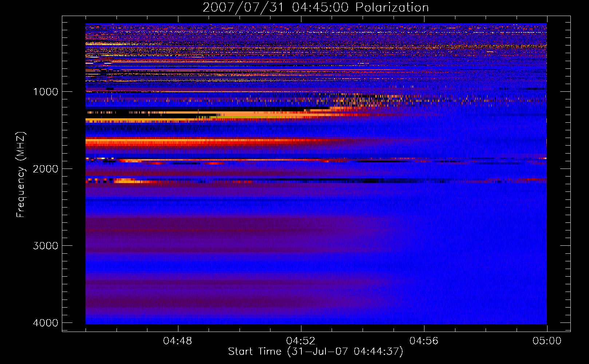Click the '04:48' time tick label
The width and height of the screenshot is (589, 364).
pos(178,341)
